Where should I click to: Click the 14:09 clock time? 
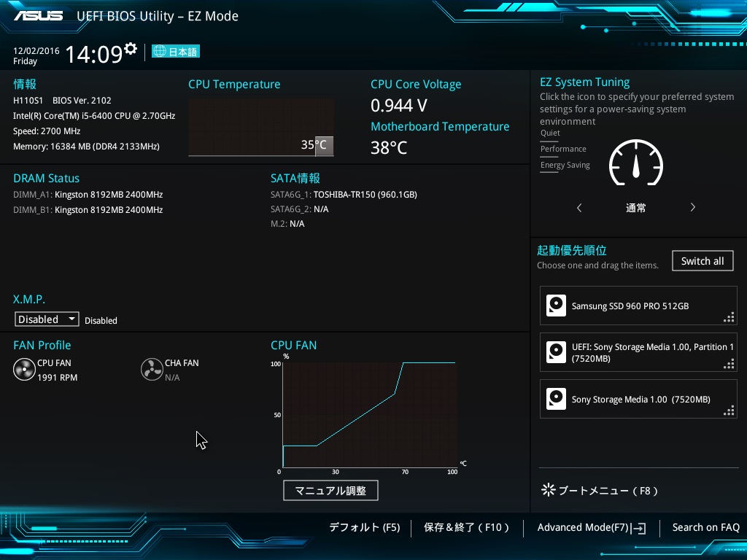tap(94, 54)
